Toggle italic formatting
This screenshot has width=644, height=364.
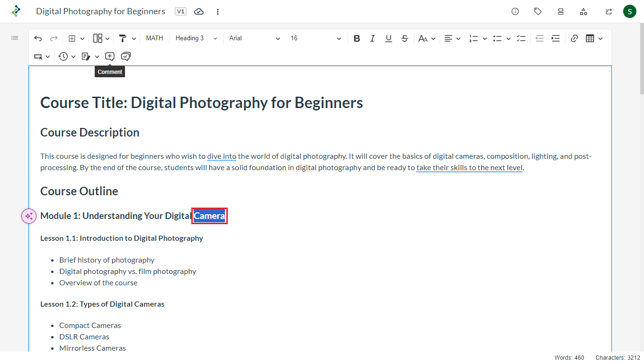point(372,38)
